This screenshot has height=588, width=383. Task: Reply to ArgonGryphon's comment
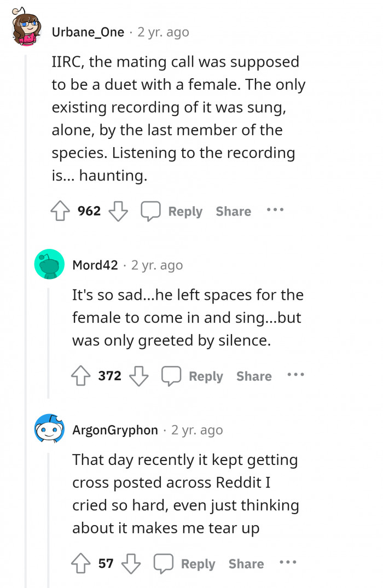click(x=198, y=563)
